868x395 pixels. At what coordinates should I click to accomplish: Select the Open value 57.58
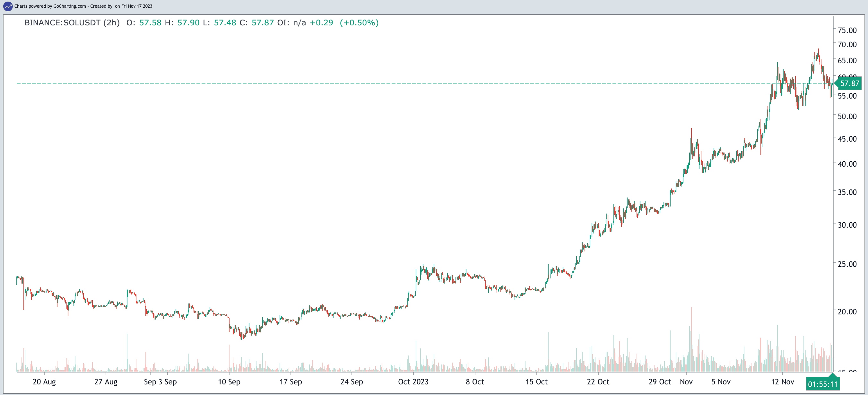[150, 22]
